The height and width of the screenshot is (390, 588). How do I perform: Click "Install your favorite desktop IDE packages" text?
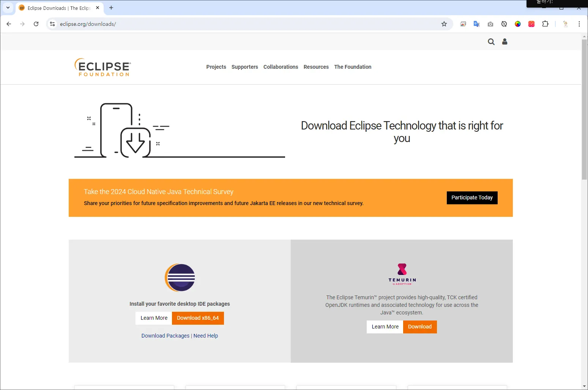(180, 304)
